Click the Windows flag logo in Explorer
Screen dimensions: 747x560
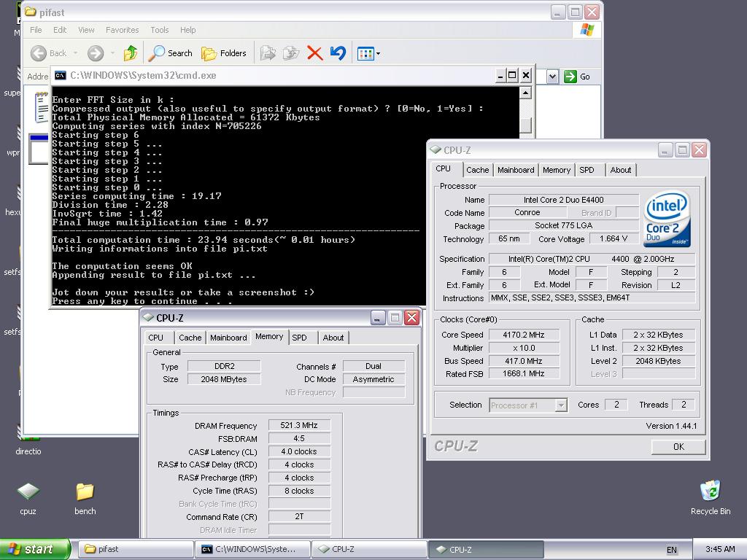[587, 30]
